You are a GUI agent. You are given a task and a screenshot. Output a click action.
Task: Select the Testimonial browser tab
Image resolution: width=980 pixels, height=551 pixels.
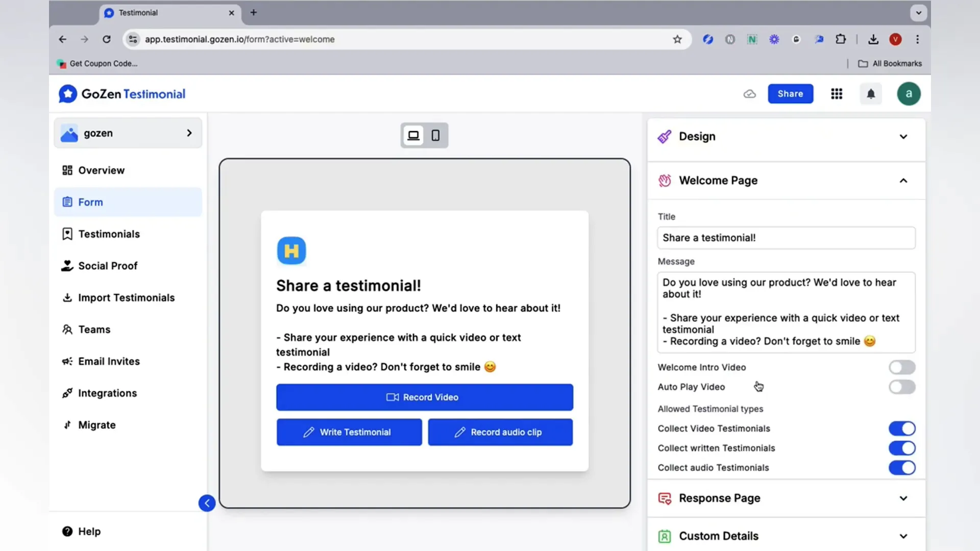point(170,13)
